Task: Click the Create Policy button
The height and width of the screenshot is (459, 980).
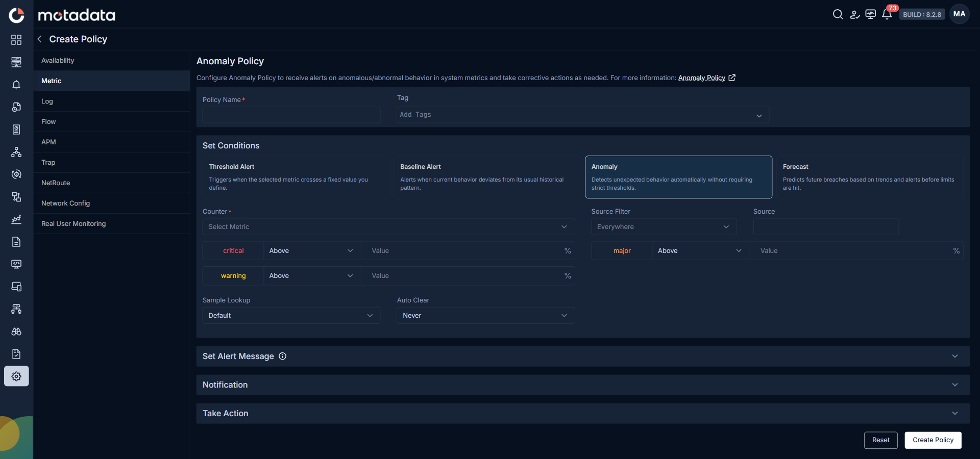Action: coord(933,440)
